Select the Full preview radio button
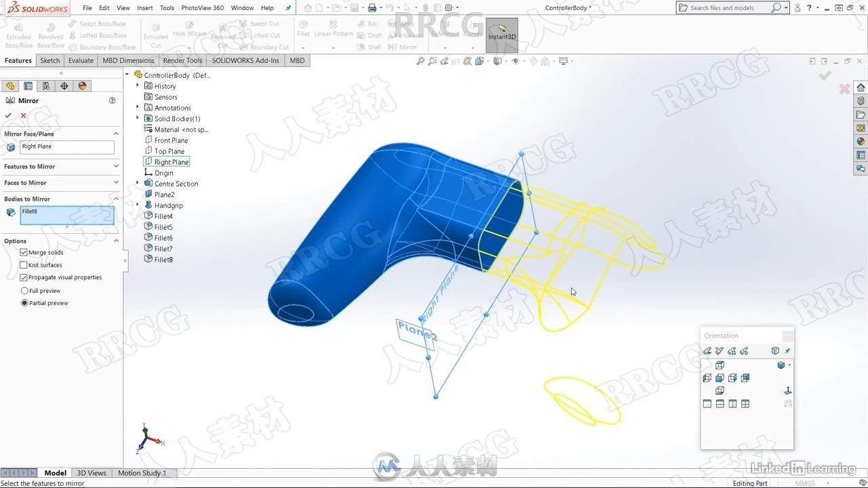868x488 pixels. pos(24,291)
